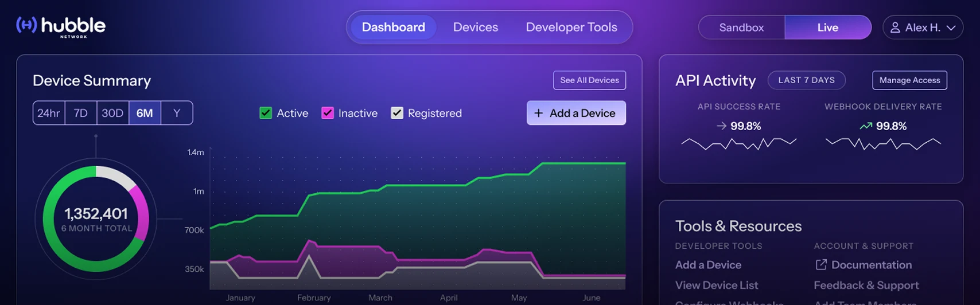This screenshot has width=980, height=305.
Task: Switch environment to Sandbox
Action: [x=741, y=28]
